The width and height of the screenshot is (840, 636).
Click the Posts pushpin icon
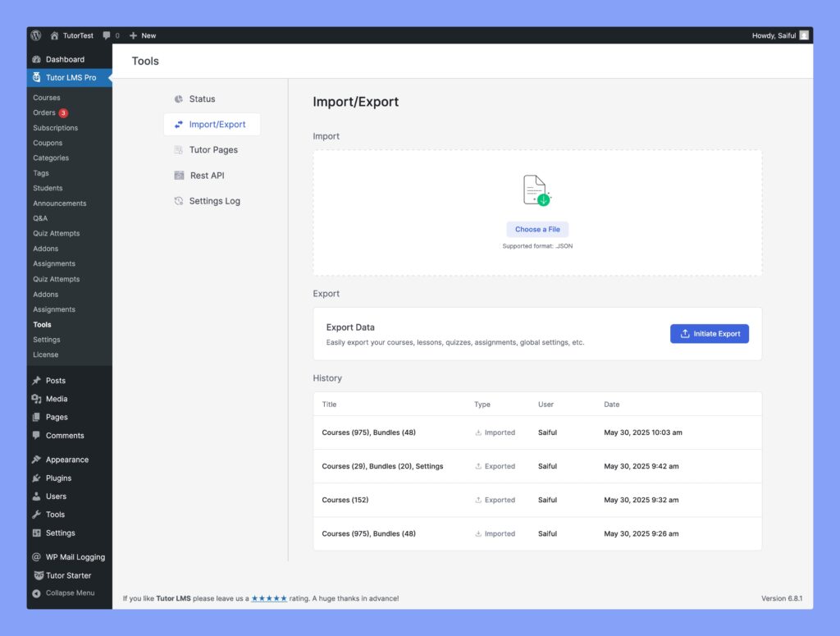coord(36,381)
